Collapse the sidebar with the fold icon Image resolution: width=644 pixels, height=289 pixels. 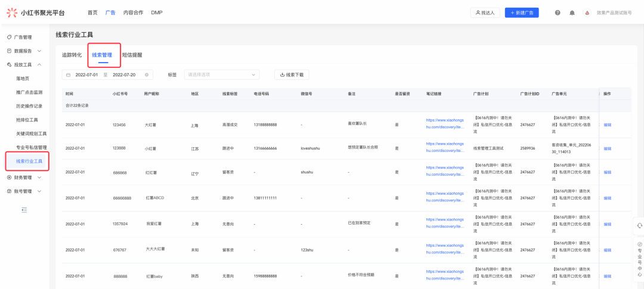[24, 210]
